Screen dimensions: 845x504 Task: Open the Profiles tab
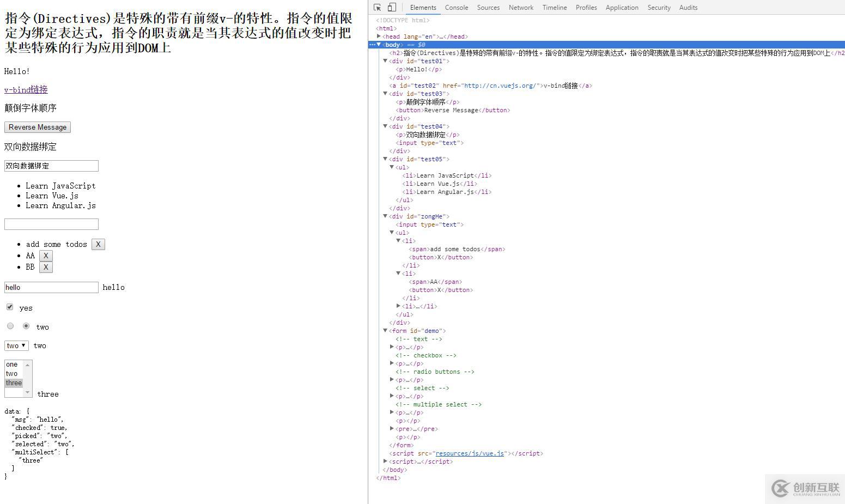586,8
